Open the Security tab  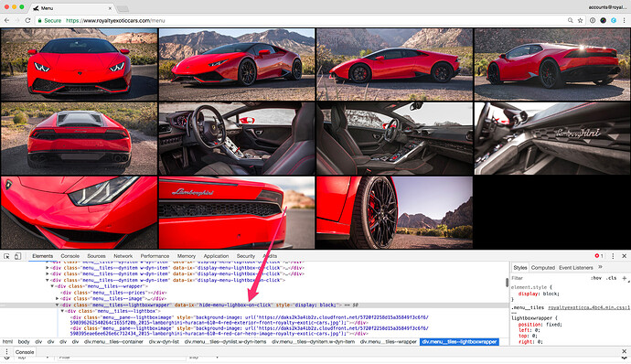(245, 256)
